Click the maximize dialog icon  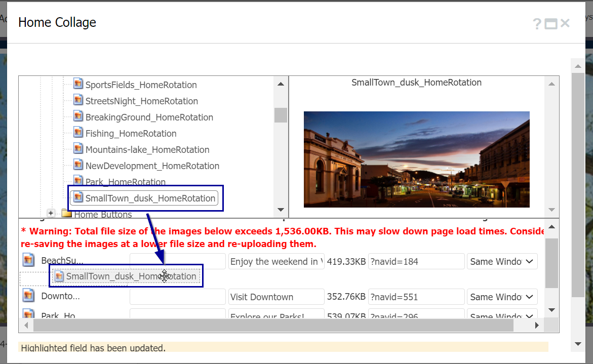551,23
